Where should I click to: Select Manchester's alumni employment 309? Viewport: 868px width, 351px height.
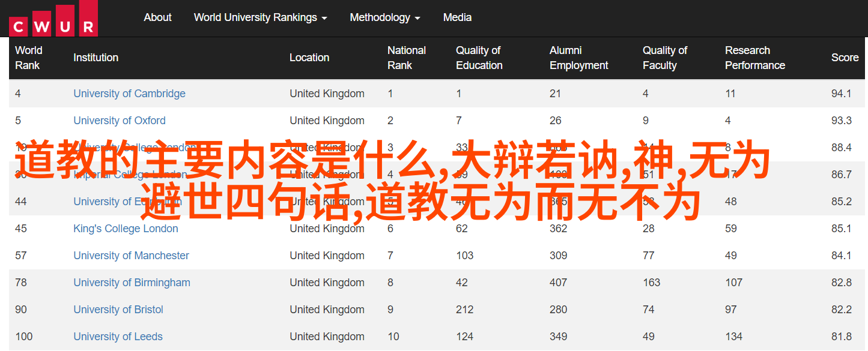(559, 256)
